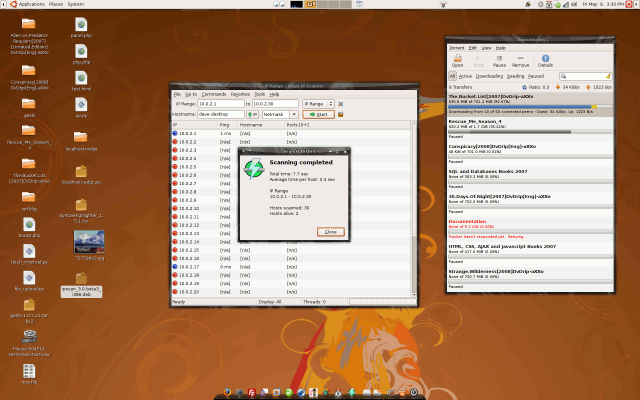Select SQL and Databases Books 2007 torrent
This screenshot has height=400, width=640.
click(530, 179)
